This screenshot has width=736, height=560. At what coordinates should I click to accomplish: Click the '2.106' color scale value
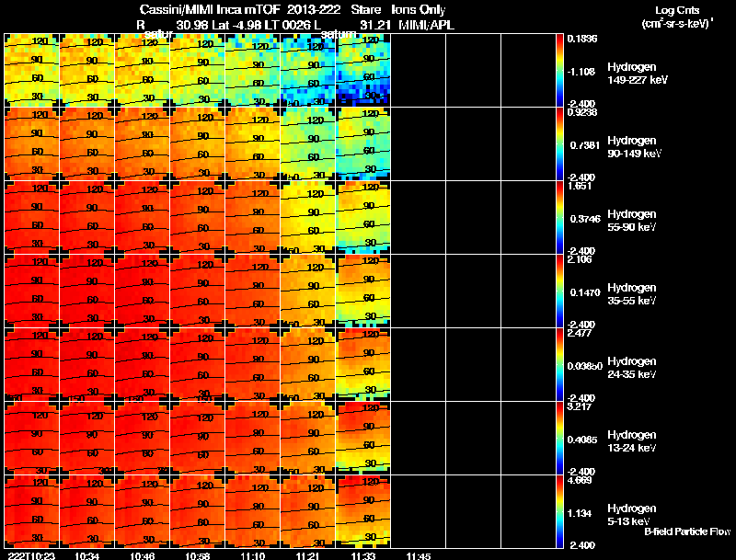pos(580,259)
